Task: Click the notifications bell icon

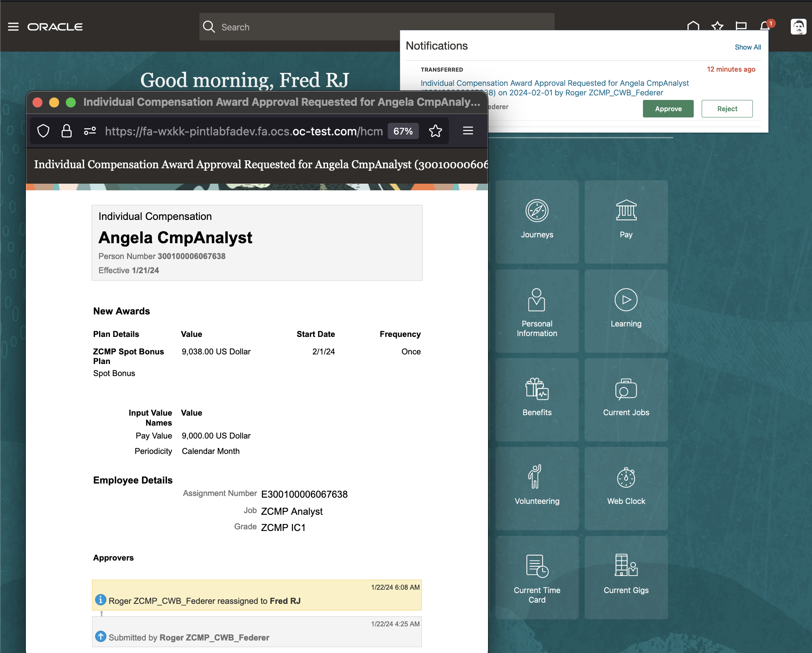Action: pyautogui.click(x=765, y=26)
